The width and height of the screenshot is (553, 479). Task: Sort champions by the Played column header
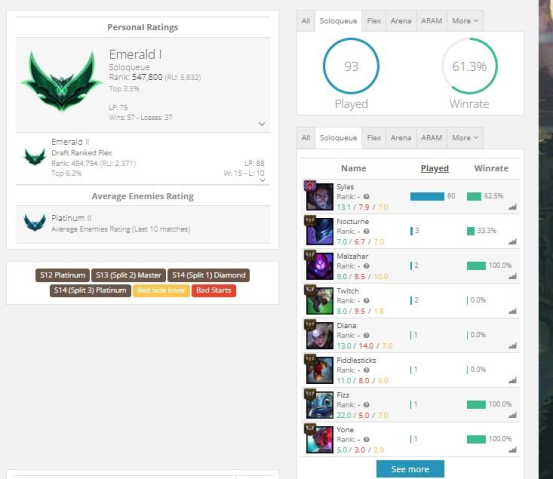434,168
